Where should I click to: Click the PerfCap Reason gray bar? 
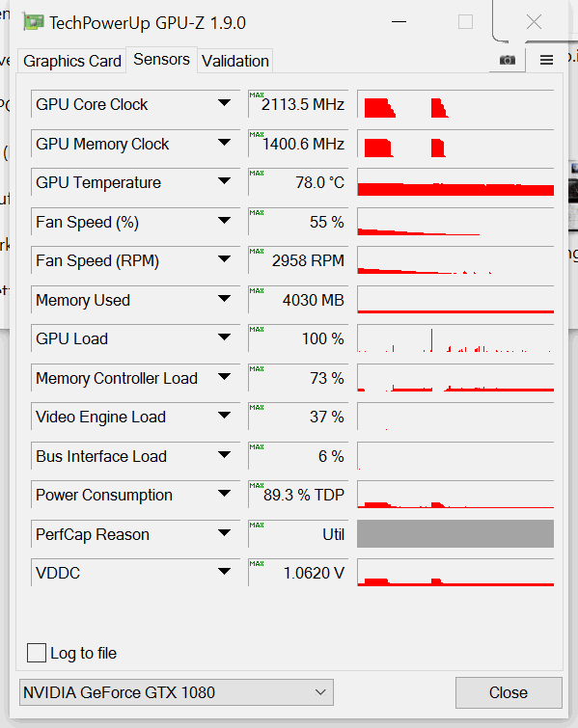[455, 534]
